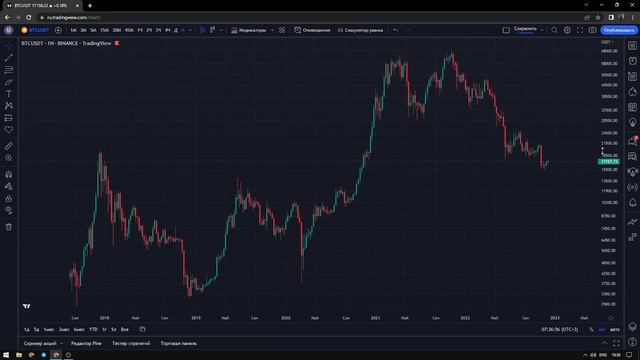Open the ideas lightbulb panel icon

tap(632, 122)
